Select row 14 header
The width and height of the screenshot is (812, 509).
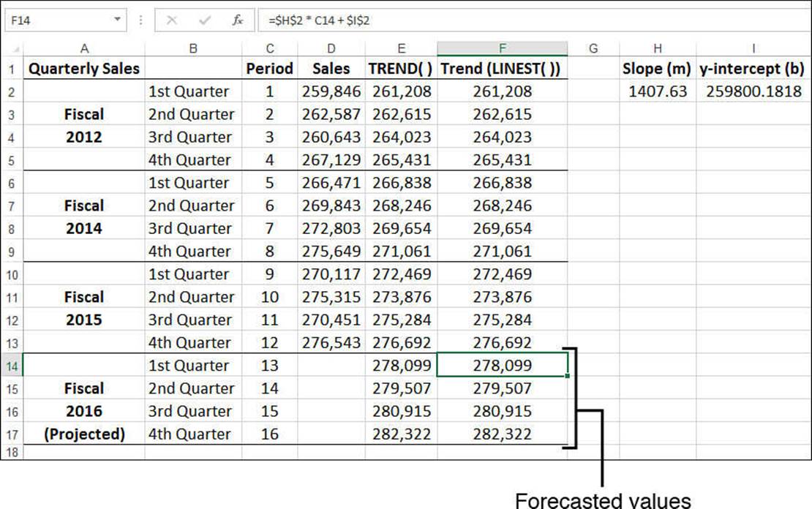12,366
